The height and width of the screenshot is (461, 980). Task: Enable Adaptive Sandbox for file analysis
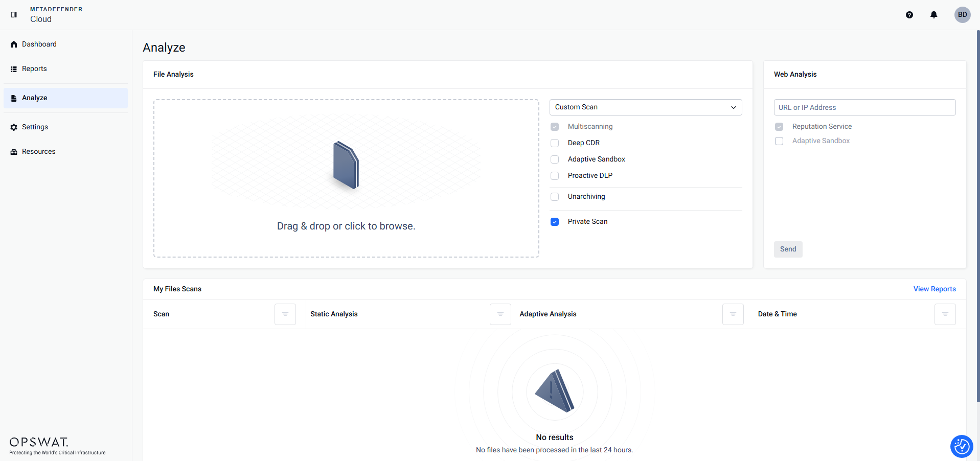click(x=555, y=159)
